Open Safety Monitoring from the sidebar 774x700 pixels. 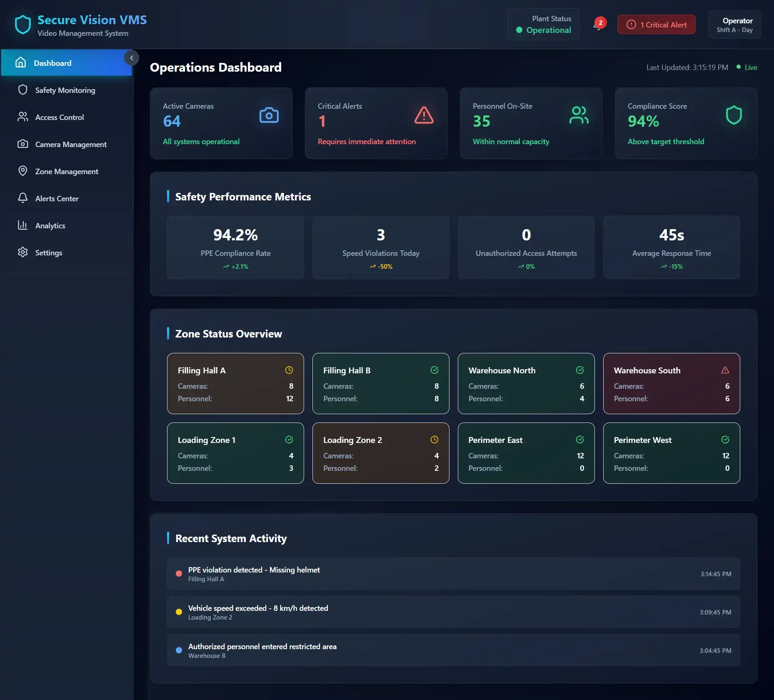tap(65, 90)
